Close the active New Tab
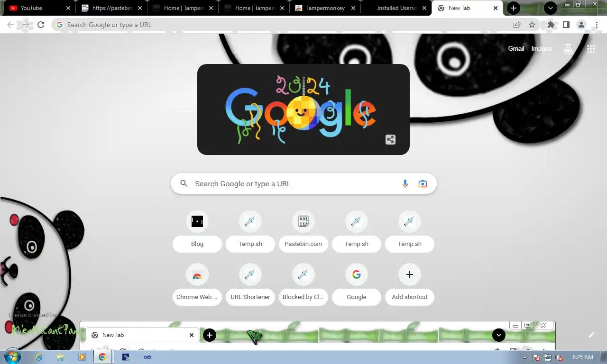This screenshot has height=364, width=607. 496,8
